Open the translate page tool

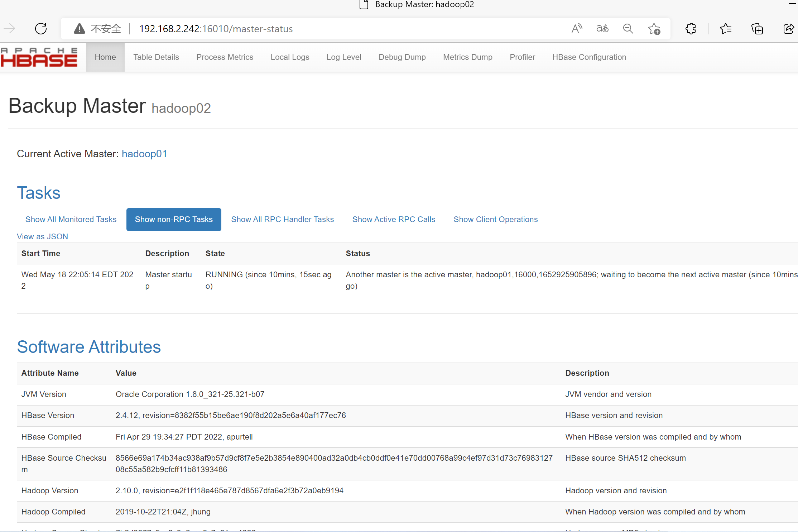point(602,29)
